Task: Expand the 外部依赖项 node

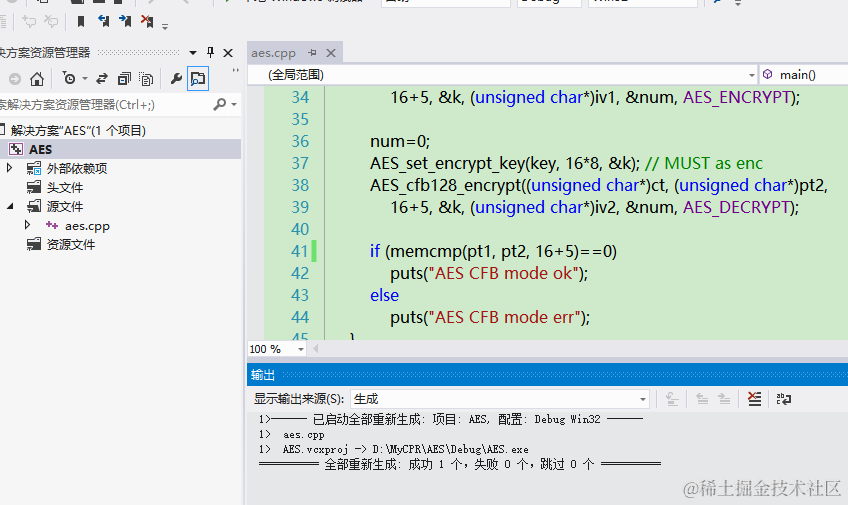Action: (x=9, y=168)
